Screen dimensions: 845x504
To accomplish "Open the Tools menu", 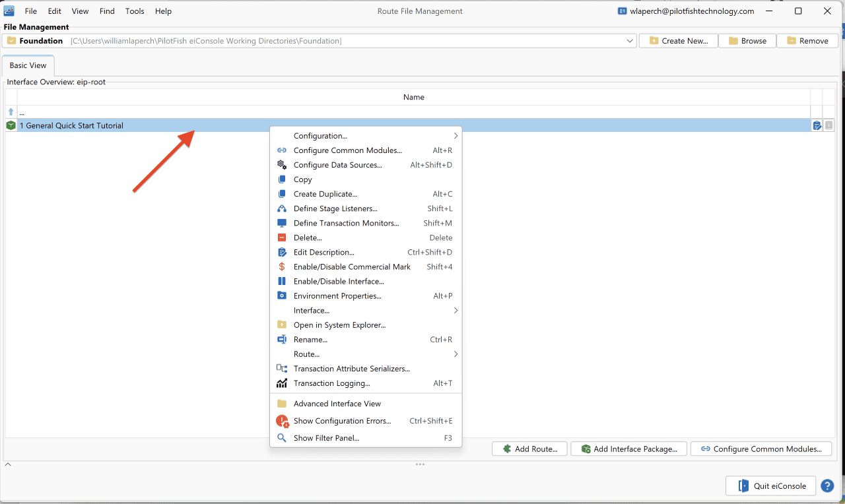I will (135, 11).
